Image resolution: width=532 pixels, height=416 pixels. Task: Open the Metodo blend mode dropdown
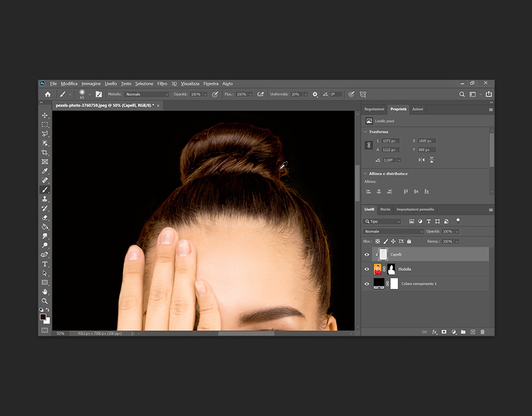(146, 95)
